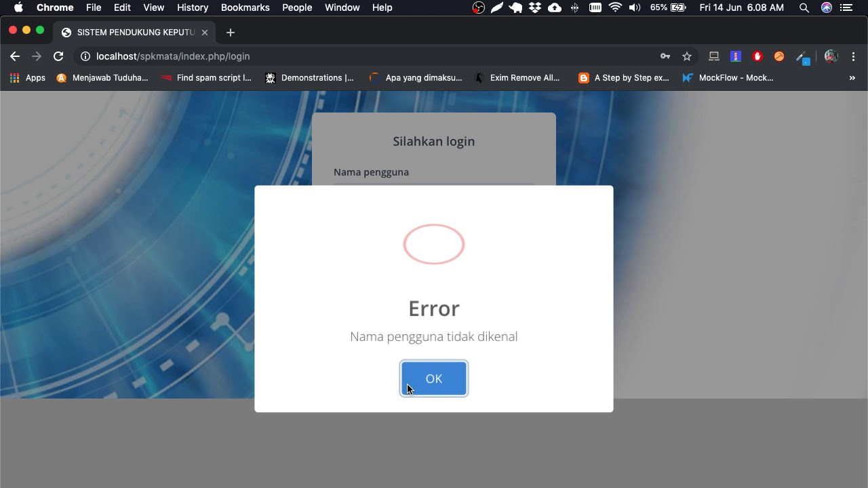Focus the localhost address bar

pos(366,56)
